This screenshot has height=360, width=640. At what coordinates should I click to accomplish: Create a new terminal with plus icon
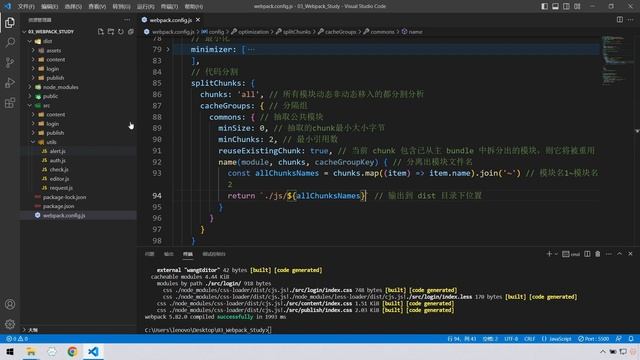[549, 254]
